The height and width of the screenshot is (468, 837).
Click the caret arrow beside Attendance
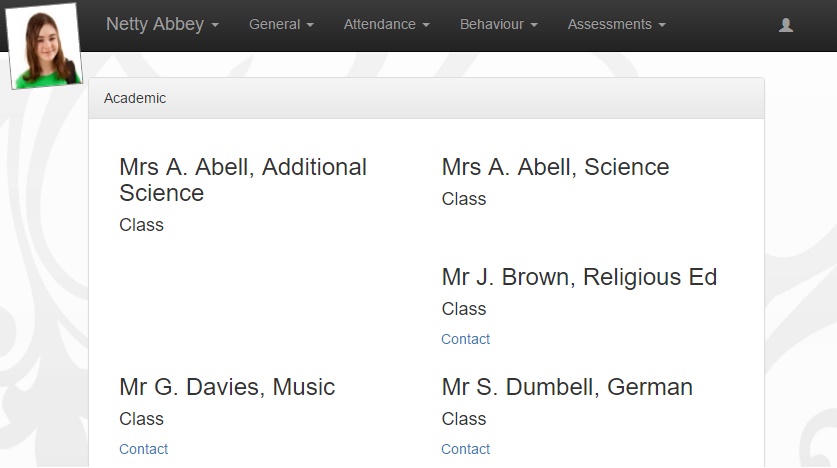426,25
